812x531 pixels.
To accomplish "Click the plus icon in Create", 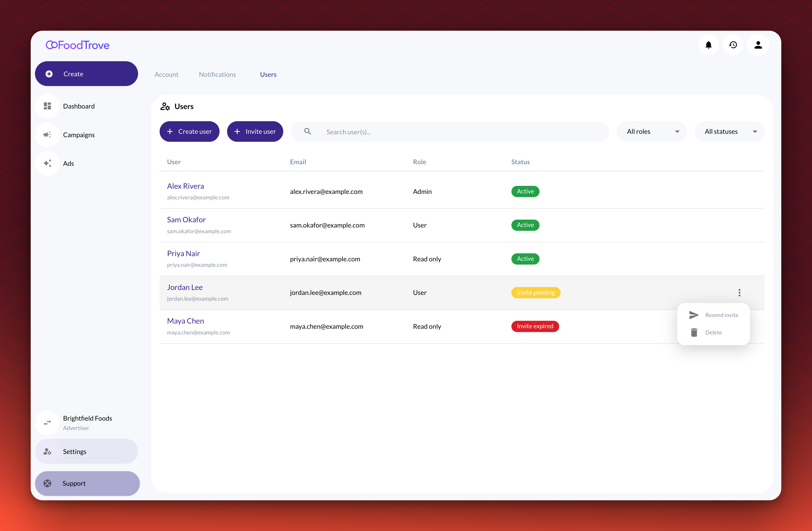I will coord(49,74).
